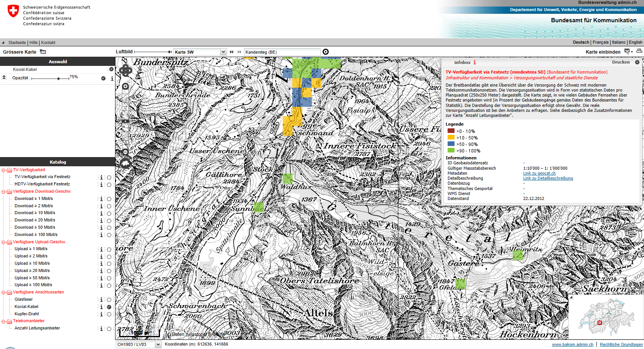Show info for Upload ≥ 100 Mbit/s
The width and height of the screenshot is (644, 349).
pos(101,285)
